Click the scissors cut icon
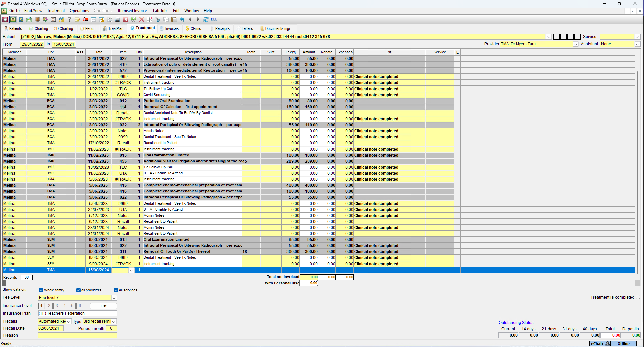 (158, 20)
